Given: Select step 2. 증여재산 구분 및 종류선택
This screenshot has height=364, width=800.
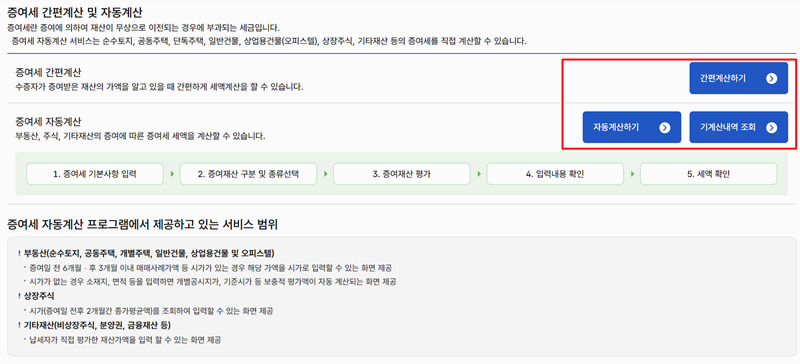Looking at the screenshot, I should coord(248,174).
